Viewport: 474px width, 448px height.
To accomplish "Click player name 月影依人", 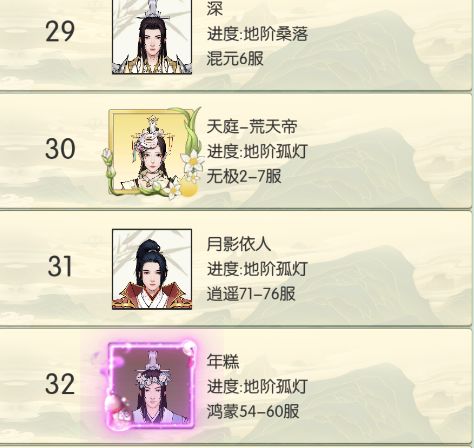I will [239, 244].
